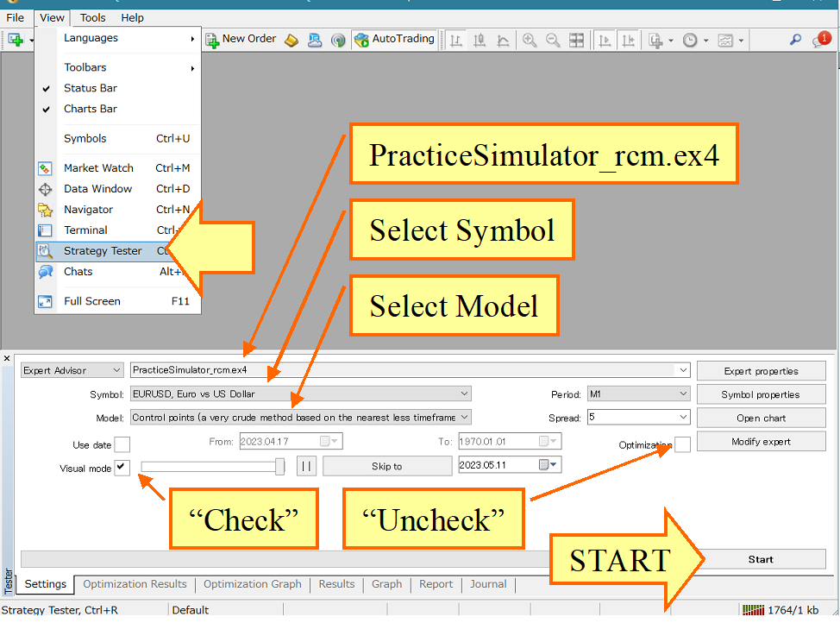The height and width of the screenshot is (623, 840).
Task: Click the new chart icon in toolbar
Action: (x=16, y=41)
